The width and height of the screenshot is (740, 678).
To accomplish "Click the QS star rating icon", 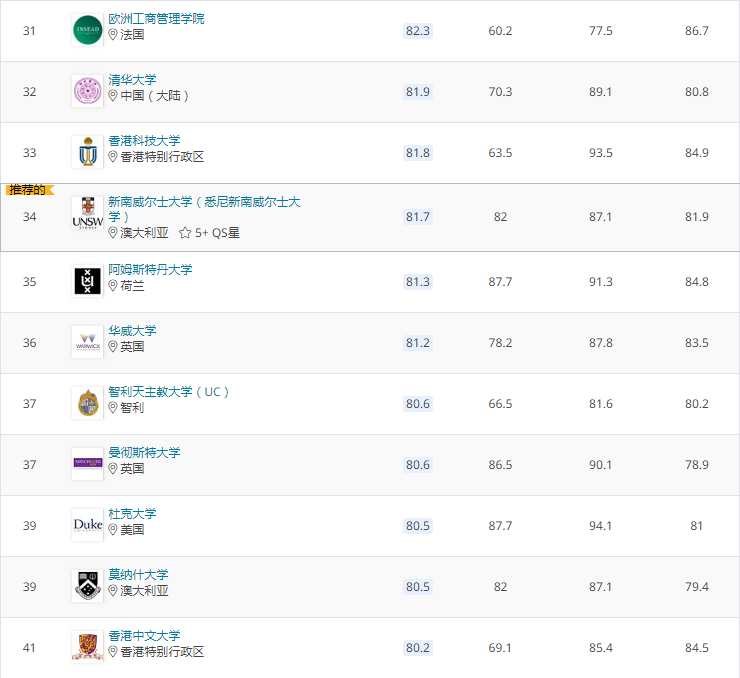I will coord(185,233).
